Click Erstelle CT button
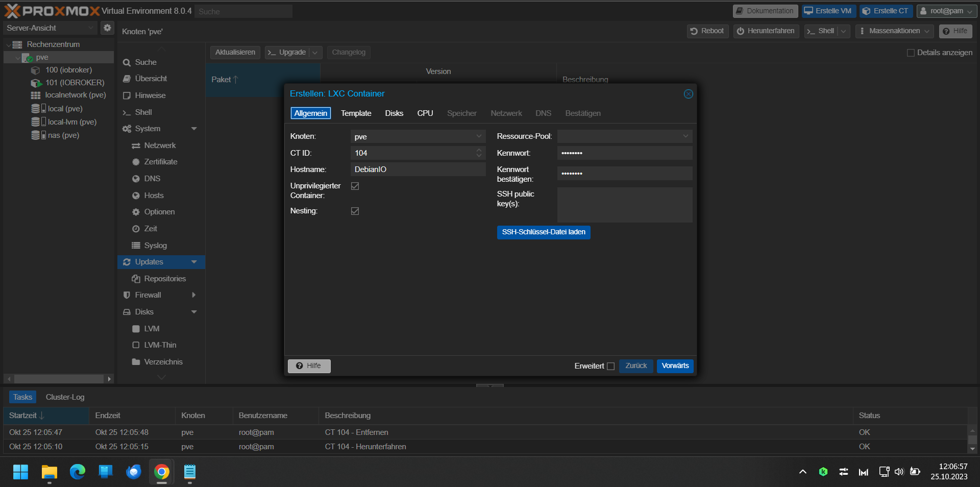 [x=886, y=11]
